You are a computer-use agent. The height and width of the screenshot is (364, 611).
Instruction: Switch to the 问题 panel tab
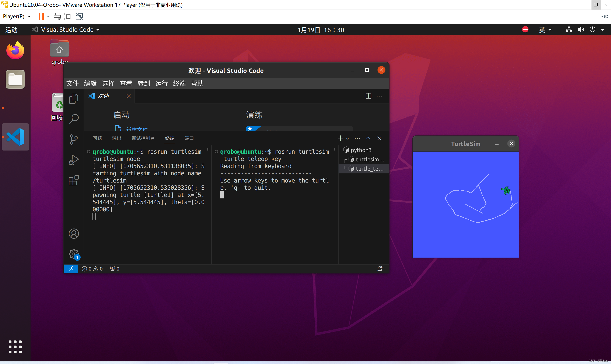[x=97, y=138]
